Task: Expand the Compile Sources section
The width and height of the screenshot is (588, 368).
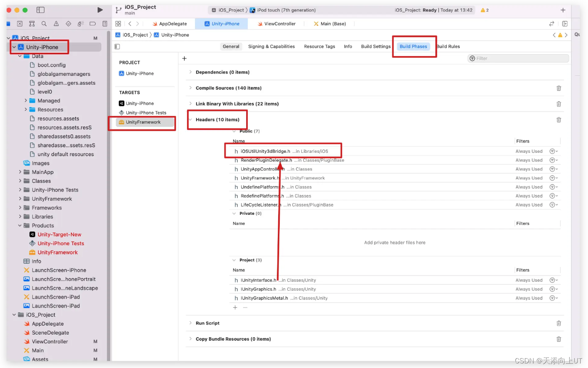Action: coord(190,88)
